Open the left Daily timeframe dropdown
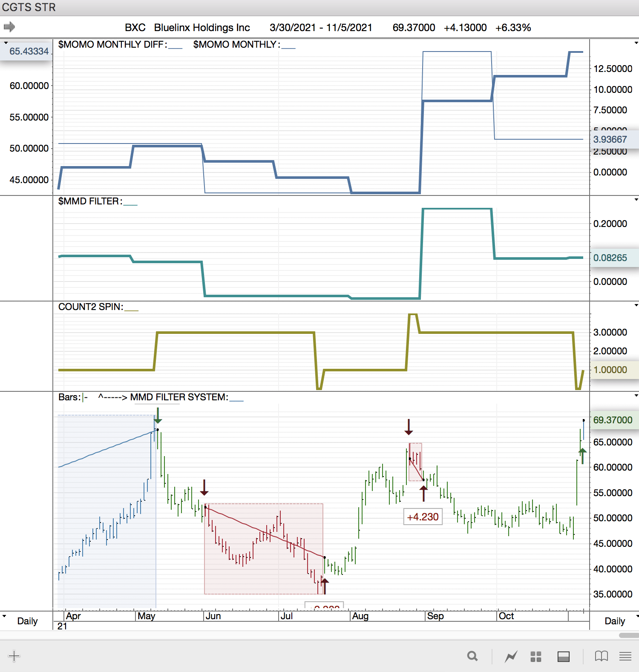 pos(4,616)
